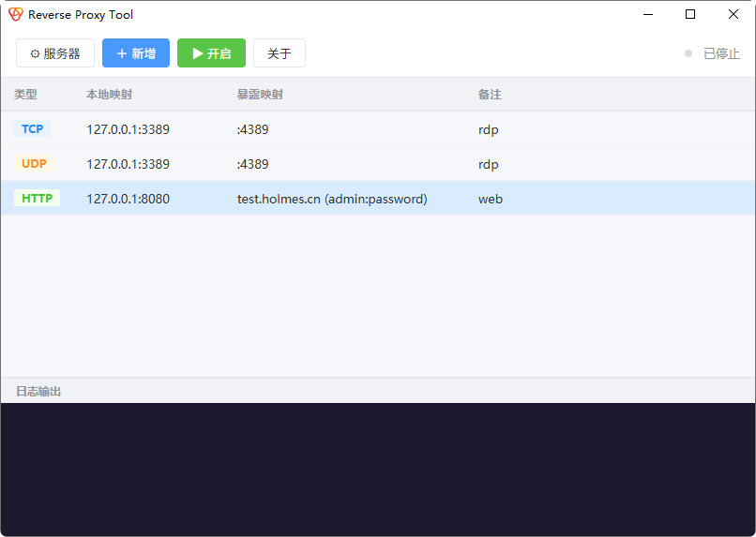Click the 已停止 stopped status indicator
Image resolution: width=756 pixels, height=537 pixels.
pyautogui.click(x=712, y=53)
